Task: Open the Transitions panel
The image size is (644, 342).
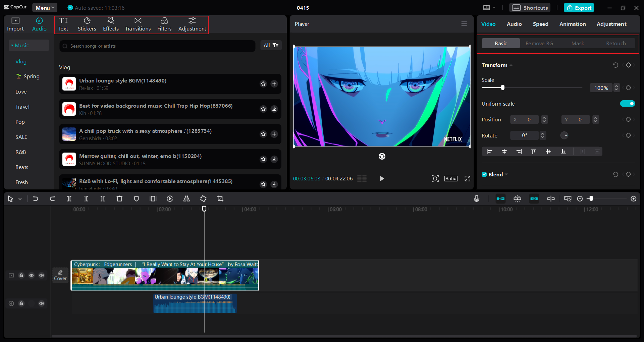Action: coord(138,24)
